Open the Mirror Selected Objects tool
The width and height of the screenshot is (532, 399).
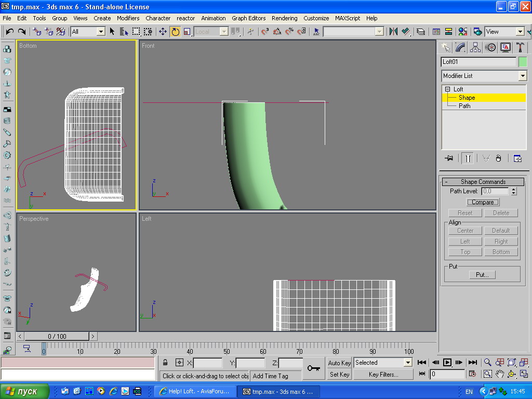(394, 32)
